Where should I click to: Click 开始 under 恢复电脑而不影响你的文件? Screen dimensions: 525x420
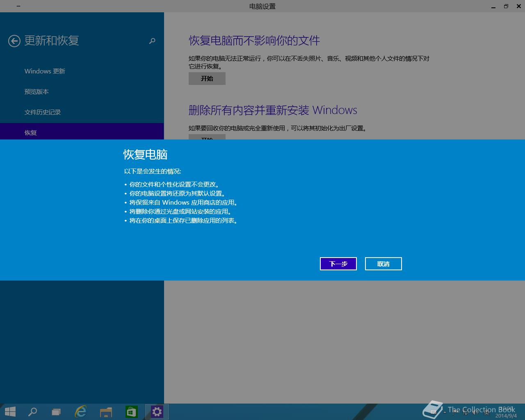pos(207,78)
